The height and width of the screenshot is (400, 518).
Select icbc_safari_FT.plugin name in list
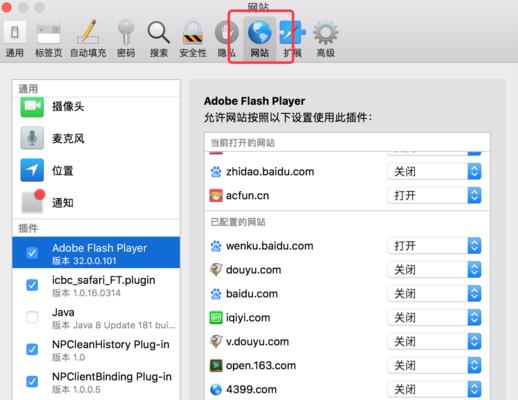click(104, 280)
